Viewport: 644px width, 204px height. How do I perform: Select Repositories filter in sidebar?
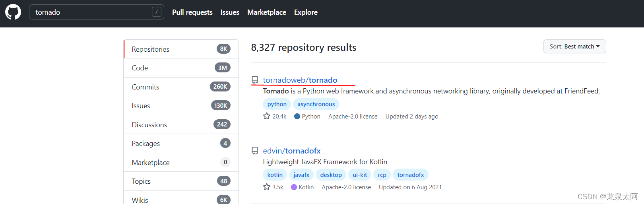coord(181,49)
